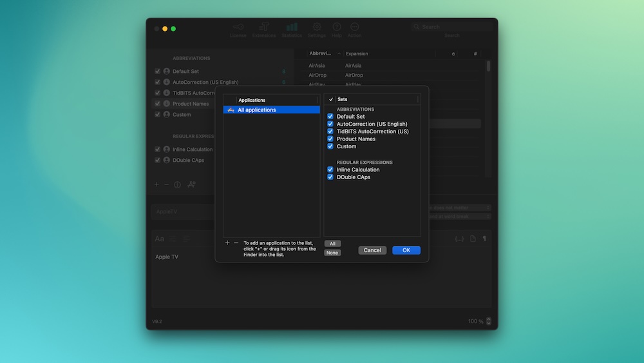The image size is (644, 363).
Task: Click Inline Calculation set icon in sidebar
Action: [167, 150]
